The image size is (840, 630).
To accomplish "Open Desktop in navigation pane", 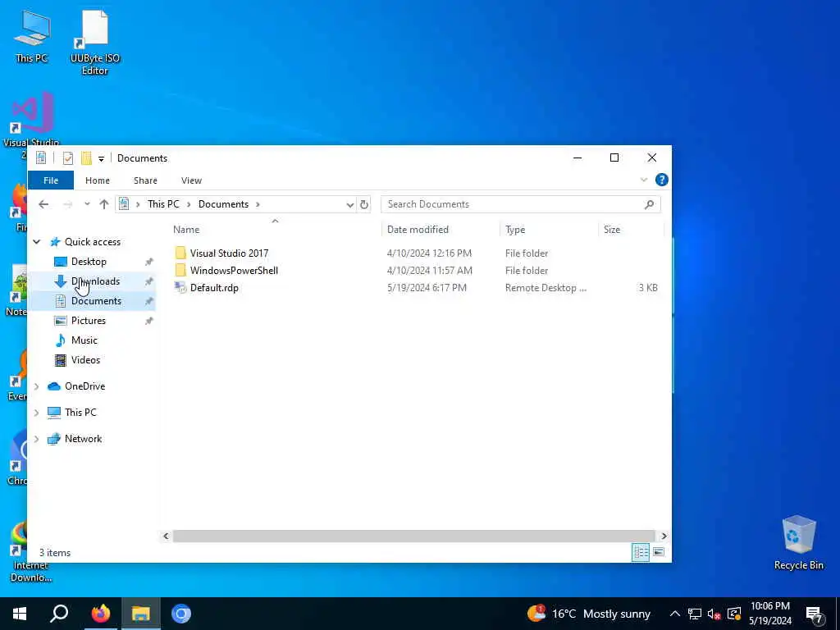I will pyautogui.click(x=89, y=262).
